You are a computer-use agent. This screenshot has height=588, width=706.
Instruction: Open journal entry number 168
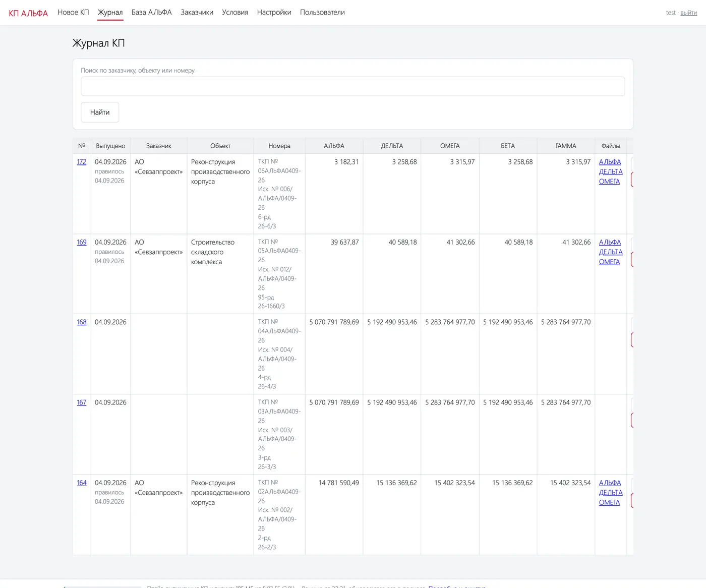[x=81, y=322]
